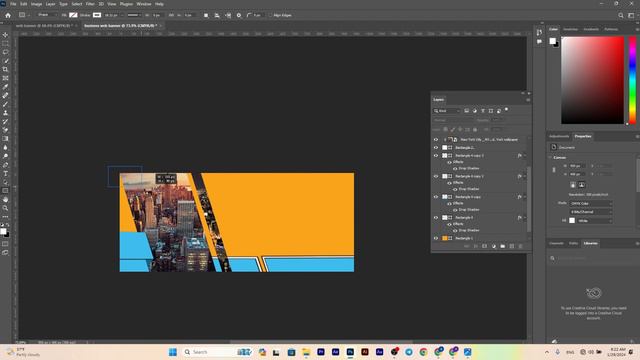Open the Filter menu

pyautogui.click(x=90, y=4)
